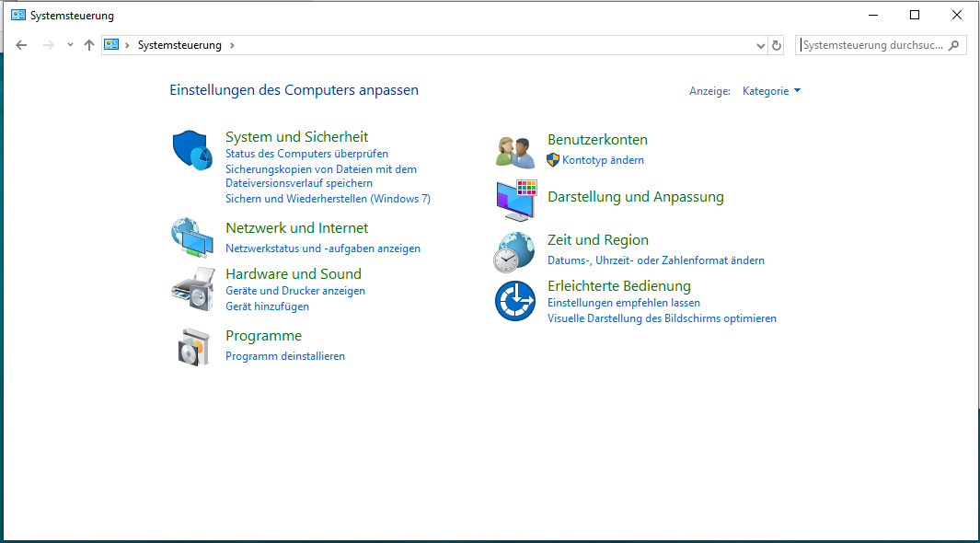Open Programm deinstallieren link
This screenshot has width=980, height=543.
[285, 356]
